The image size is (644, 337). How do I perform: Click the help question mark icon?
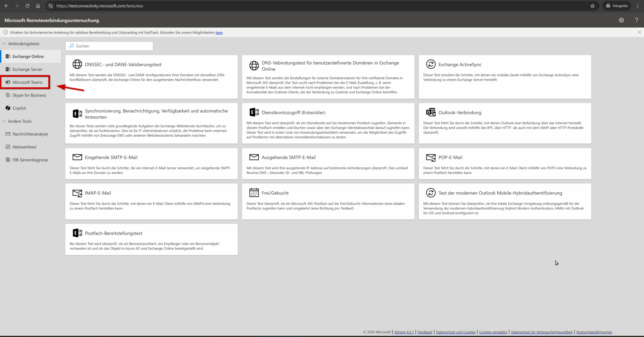[636, 20]
